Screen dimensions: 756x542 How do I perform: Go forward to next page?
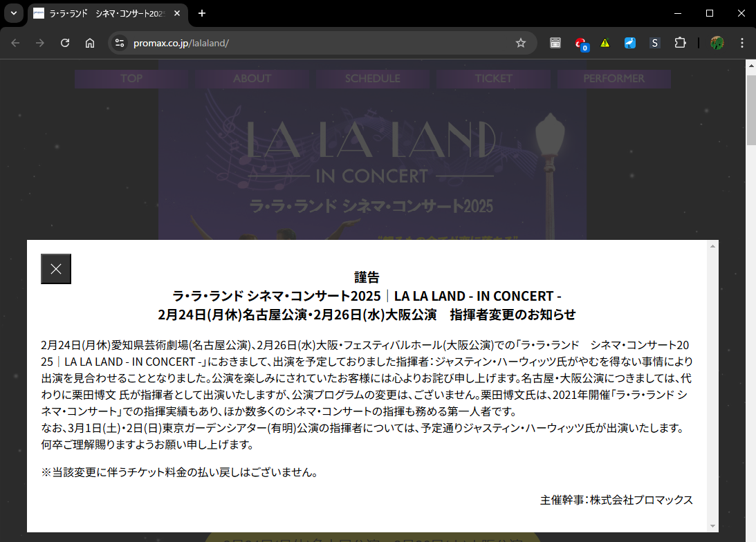[40, 43]
